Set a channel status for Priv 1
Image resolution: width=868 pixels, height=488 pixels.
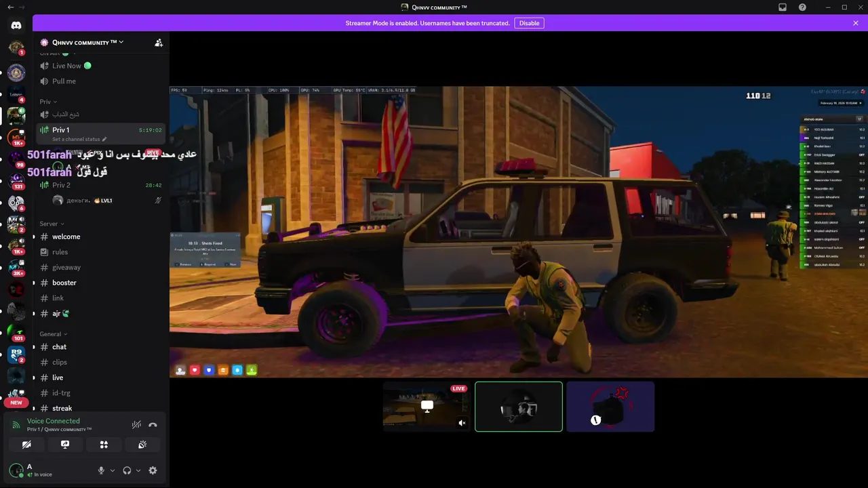click(x=79, y=139)
